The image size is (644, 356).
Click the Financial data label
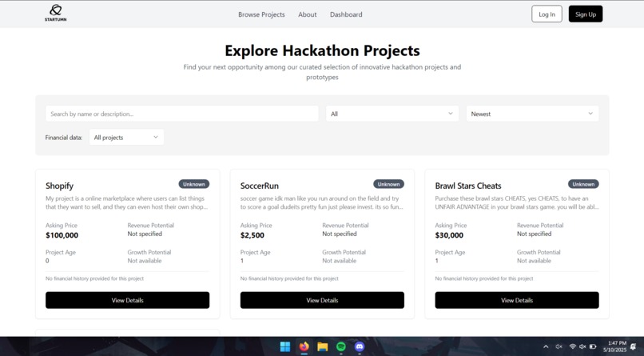[64, 138]
